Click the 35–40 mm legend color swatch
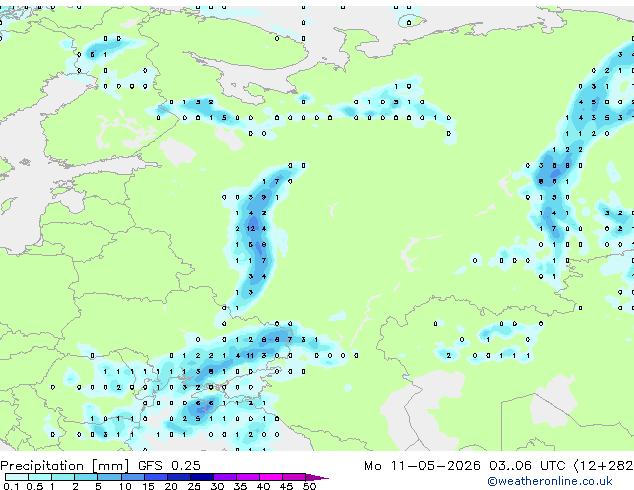The height and width of the screenshot is (490, 634). pos(248,477)
